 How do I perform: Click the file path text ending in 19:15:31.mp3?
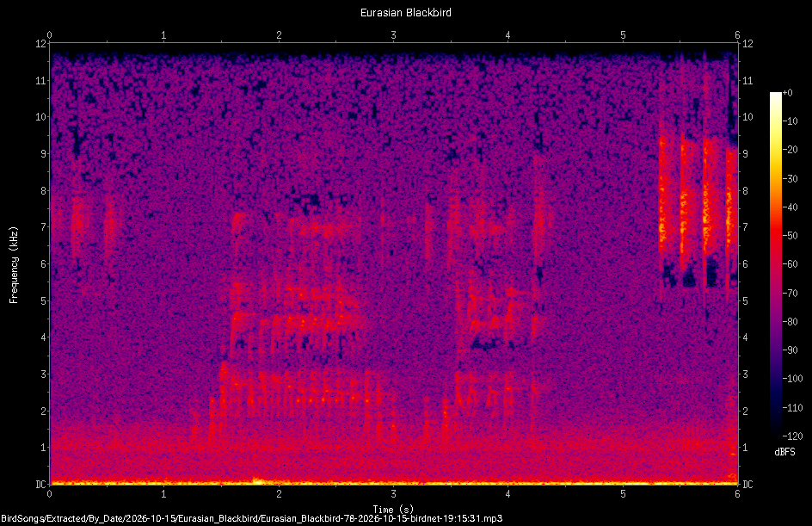click(x=252, y=518)
